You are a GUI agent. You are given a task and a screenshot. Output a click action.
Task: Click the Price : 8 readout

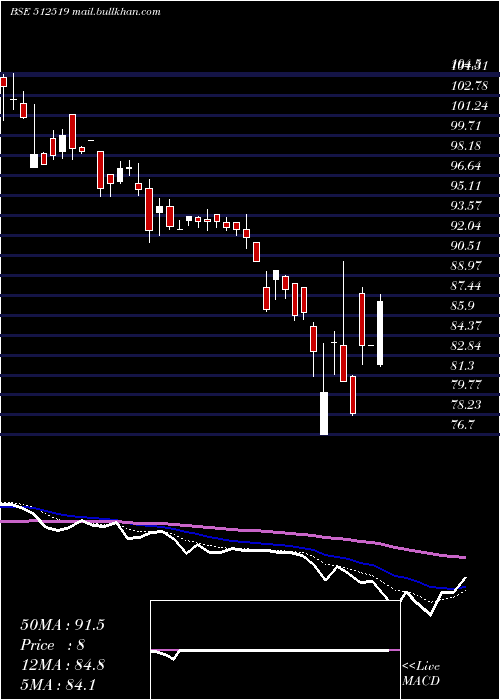(x=53, y=645)
